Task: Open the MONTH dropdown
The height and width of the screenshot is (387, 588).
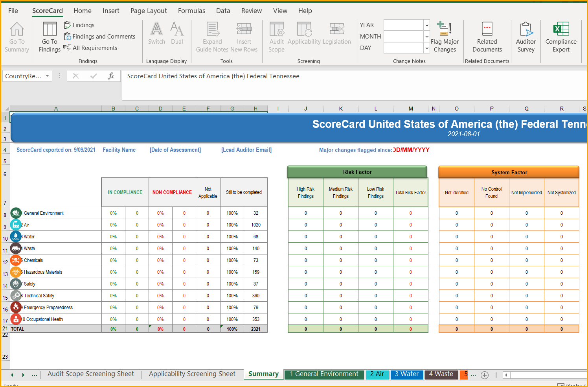Action: (x=427, y=37)
